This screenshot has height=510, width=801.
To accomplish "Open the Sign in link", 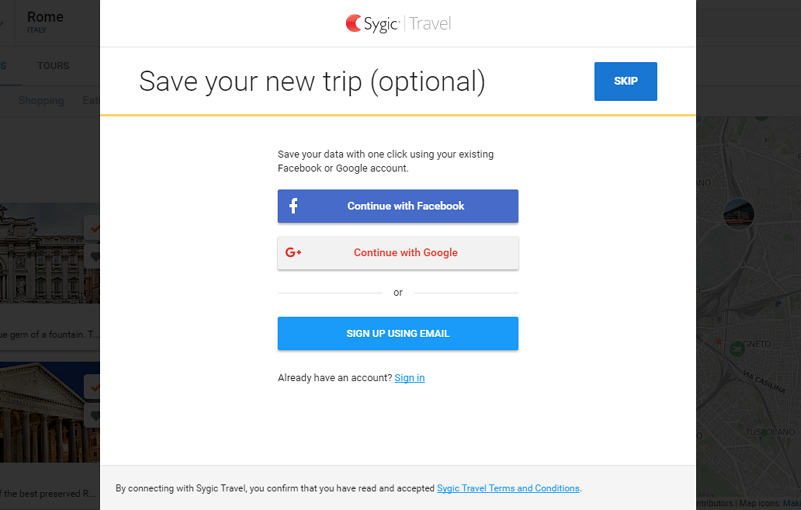I will pos(409,378).
